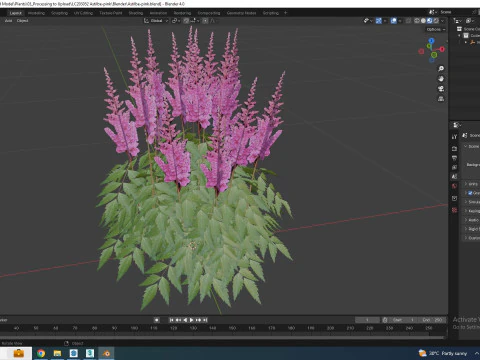Screen dimensions: 480x360
Task: Click the End frame field in timeline
Action: tap(431, 320)
